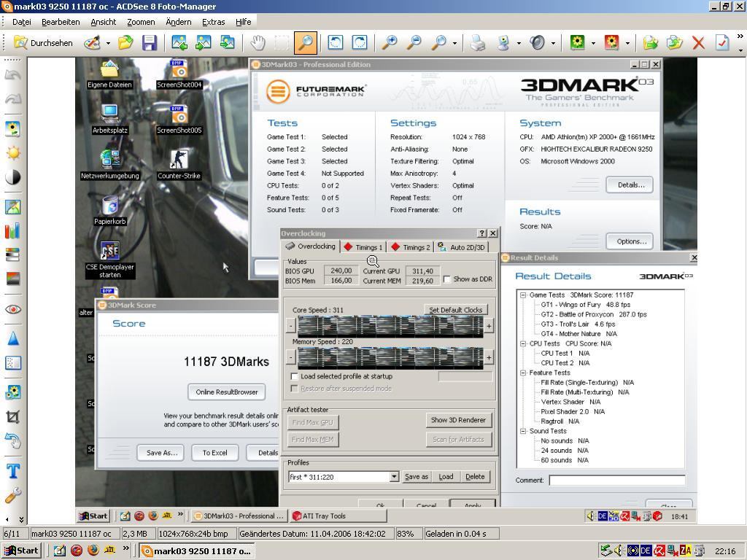The image size is (747, 560).
Task: Select the crop tool
Action: click(13, 416)
